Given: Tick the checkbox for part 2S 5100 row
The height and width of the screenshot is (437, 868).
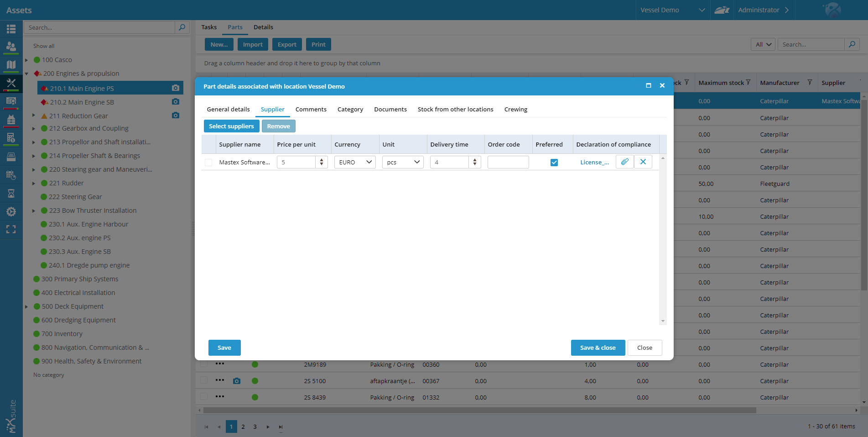Looking at the screenshot, I should (204, 380).
